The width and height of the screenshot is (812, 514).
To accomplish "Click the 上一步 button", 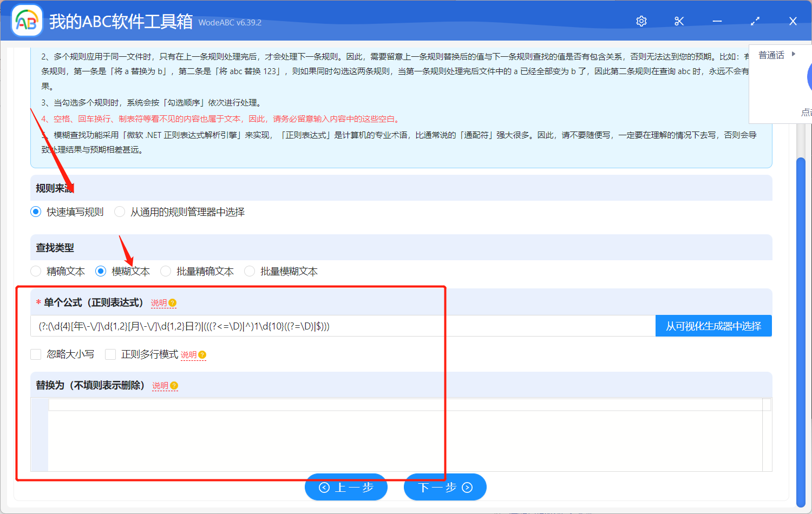I will 346,487.
